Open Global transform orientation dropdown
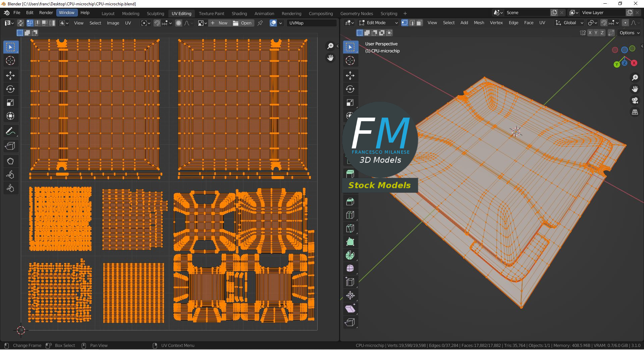The image size is (644, 350). [x=569, y=23]
